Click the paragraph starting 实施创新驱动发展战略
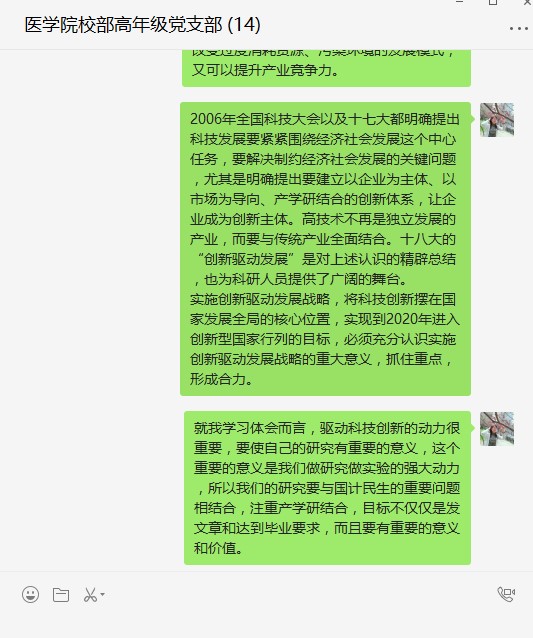This screenshot has width=533, height=638. [324, 339]
